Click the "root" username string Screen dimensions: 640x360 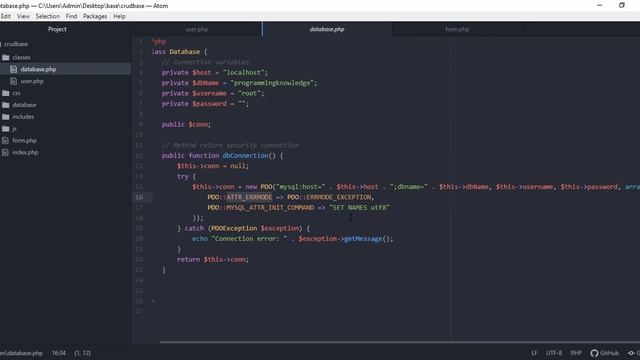coord(249,93)
